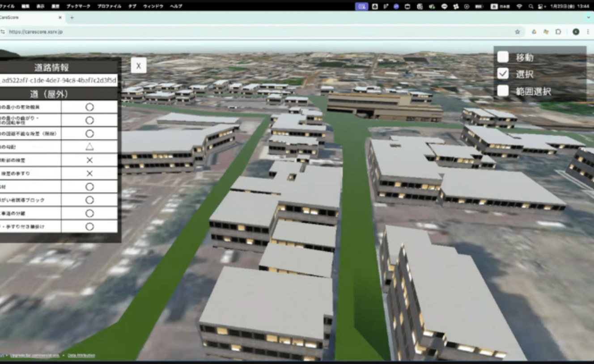This screenshot has width=594, height=364.
Task: Uncheck the 選択 checkbox
Action: pos(503,74)
